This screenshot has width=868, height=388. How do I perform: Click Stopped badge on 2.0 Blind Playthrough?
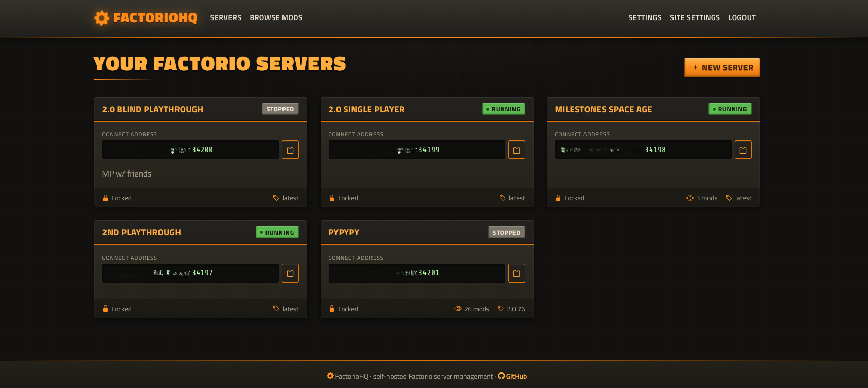[x=280, y=109]
